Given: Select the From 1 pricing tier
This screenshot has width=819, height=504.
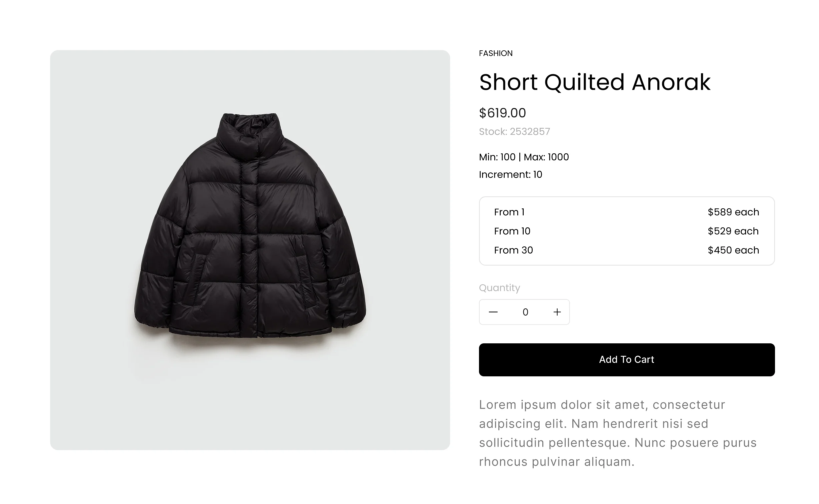Looking at the screenshot, I should coord(509,212).
